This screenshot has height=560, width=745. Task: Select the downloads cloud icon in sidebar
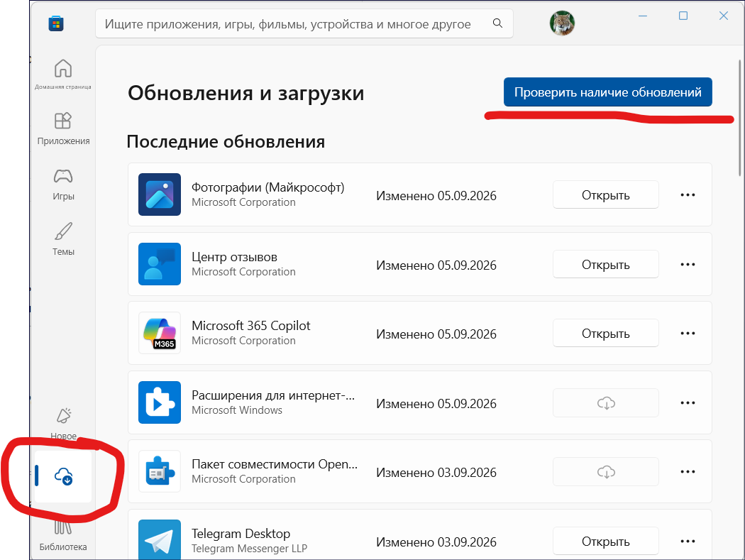pyautogui.click(x=63, y=476)
